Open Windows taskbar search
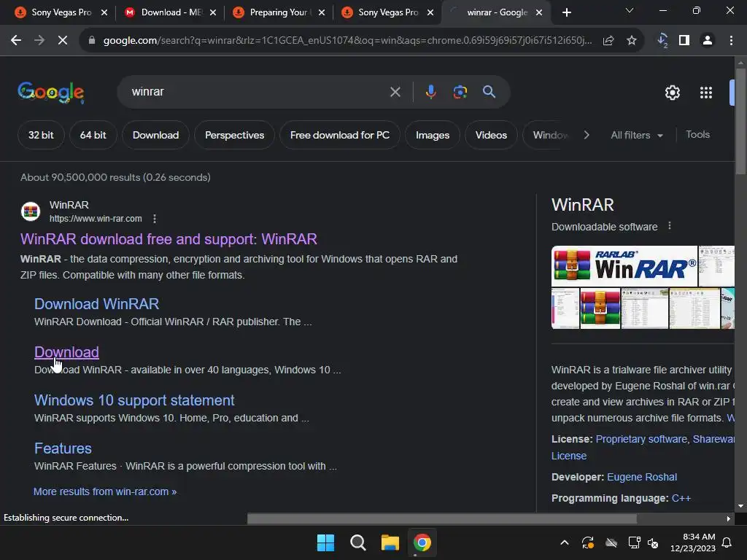This screenshot has height=560, width=747. [357, 542]
